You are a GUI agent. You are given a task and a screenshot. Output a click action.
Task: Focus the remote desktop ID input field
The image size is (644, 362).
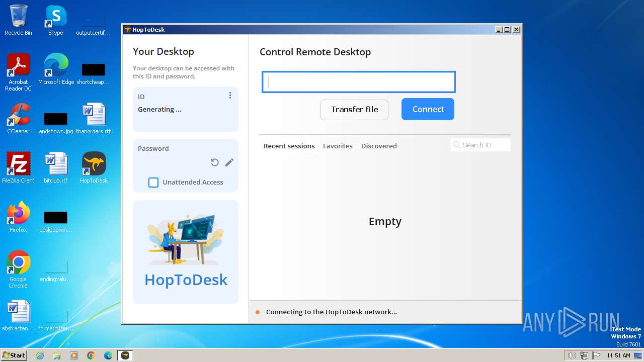(x=359, y=82)
